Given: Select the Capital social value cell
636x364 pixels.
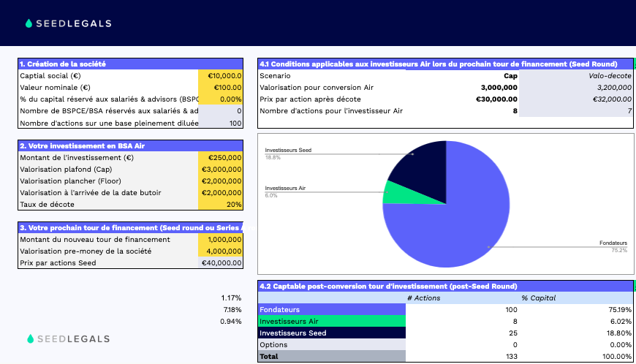Looking at the screenshot, I should pyautogui.click(x=220, y=75).
